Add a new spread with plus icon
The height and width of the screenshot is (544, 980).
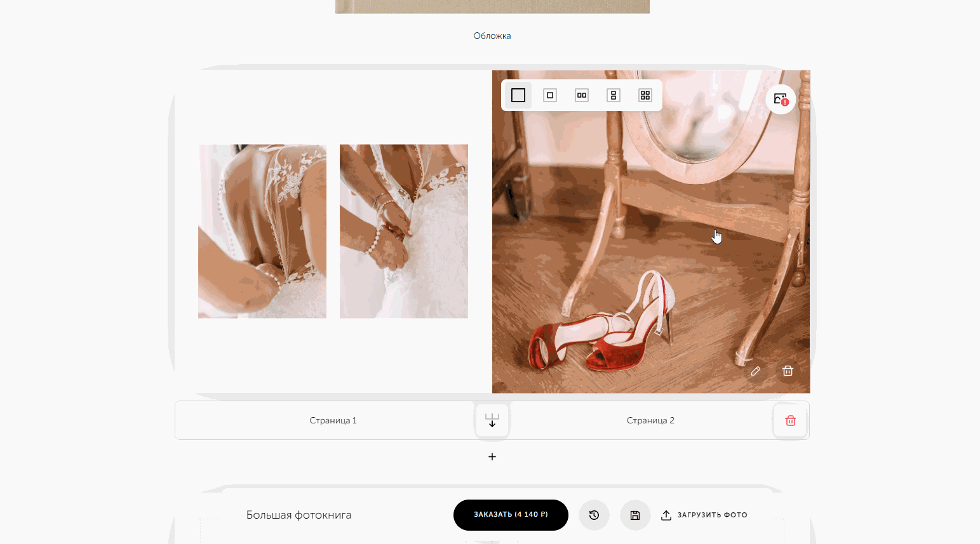[x=492, y=457]
